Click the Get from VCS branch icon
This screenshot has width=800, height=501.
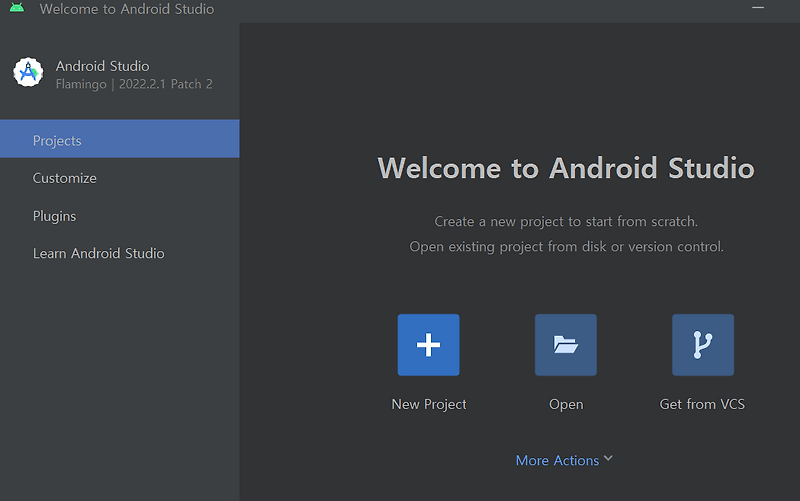tap(703, 345)
